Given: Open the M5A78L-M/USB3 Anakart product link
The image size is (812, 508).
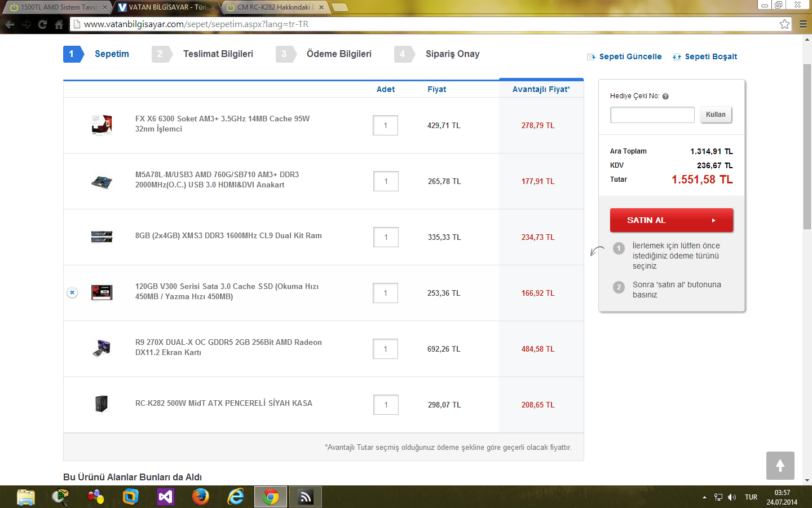Looking at the screenshot, I should pos(217,179).
